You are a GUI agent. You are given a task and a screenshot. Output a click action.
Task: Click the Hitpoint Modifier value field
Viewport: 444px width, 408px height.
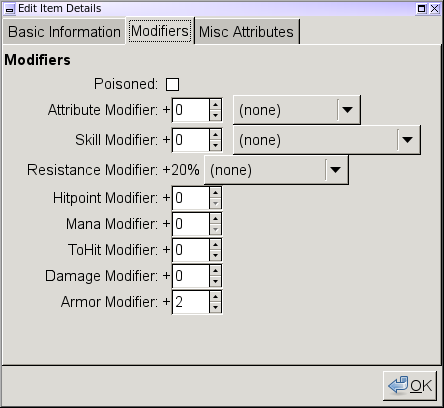(191, 198)
